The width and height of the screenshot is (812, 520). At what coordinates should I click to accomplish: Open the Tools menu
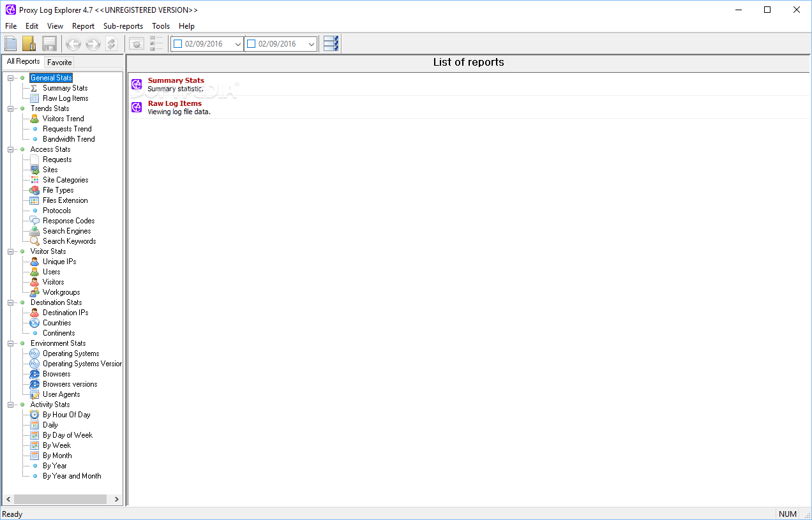(161, 26)
